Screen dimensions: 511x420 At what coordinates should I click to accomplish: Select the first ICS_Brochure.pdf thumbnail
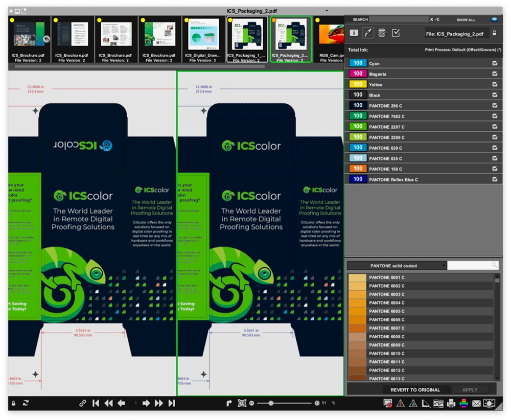click(29, 39)
